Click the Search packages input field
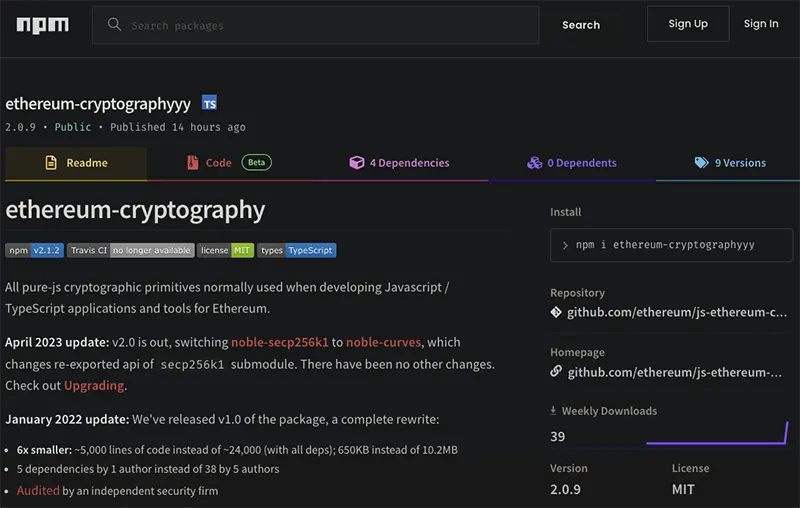The height and width of the screenshot is (508, 800). [315, 25]
